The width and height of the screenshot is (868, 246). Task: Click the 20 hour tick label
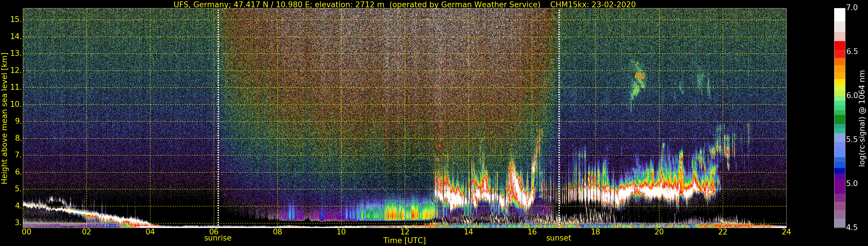tap(659, 232)
